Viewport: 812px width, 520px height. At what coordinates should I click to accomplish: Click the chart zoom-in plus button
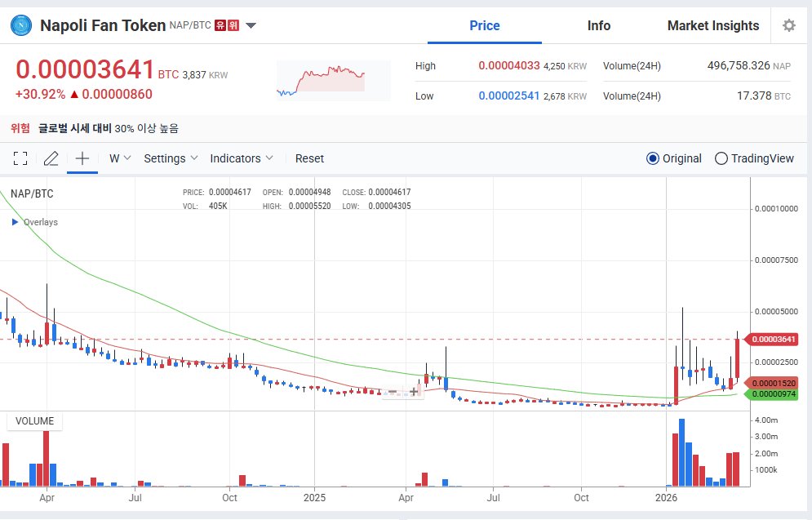coord(414,392)
